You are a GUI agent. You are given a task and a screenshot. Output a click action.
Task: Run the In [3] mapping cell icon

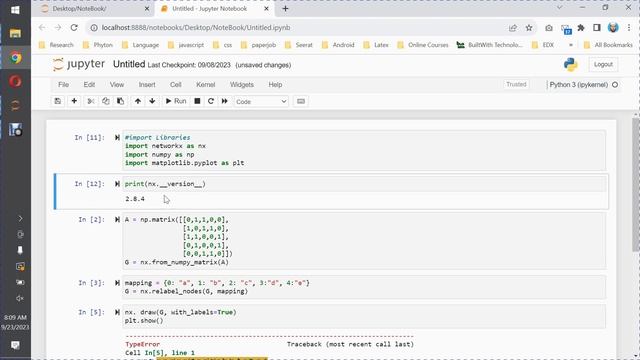click(x=117, y=283)
